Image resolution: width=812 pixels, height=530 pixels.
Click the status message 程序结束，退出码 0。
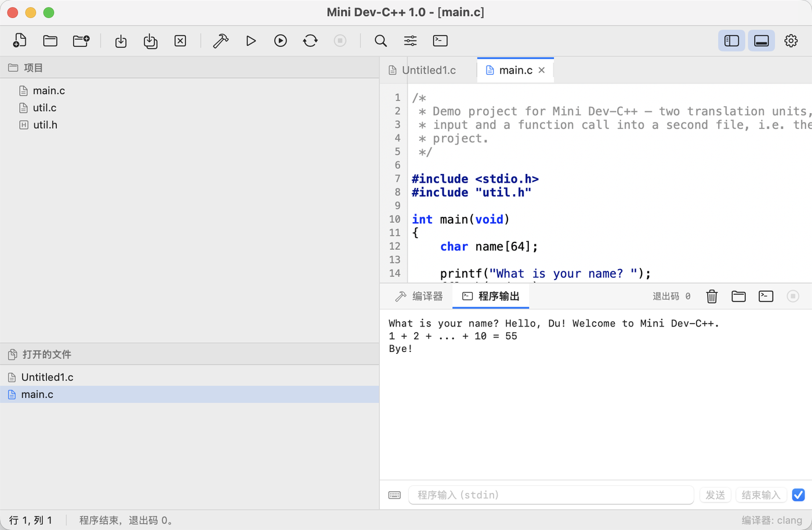click(127, 520)
